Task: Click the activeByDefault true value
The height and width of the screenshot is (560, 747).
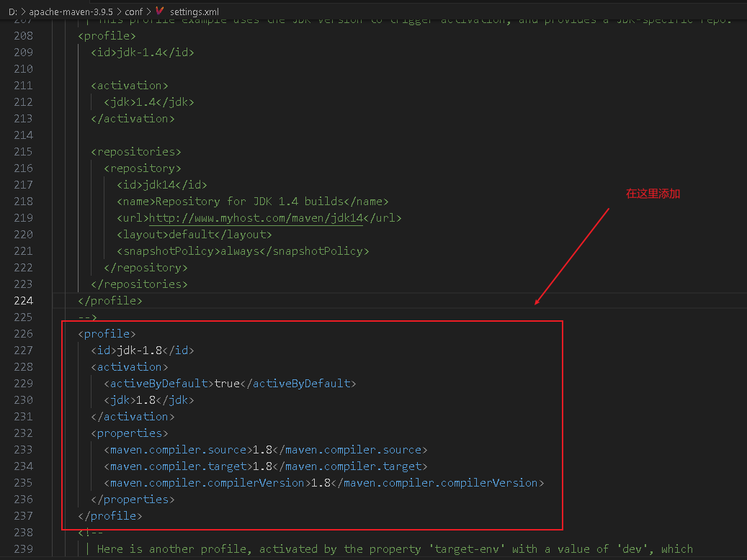Action: click(227, 384)
